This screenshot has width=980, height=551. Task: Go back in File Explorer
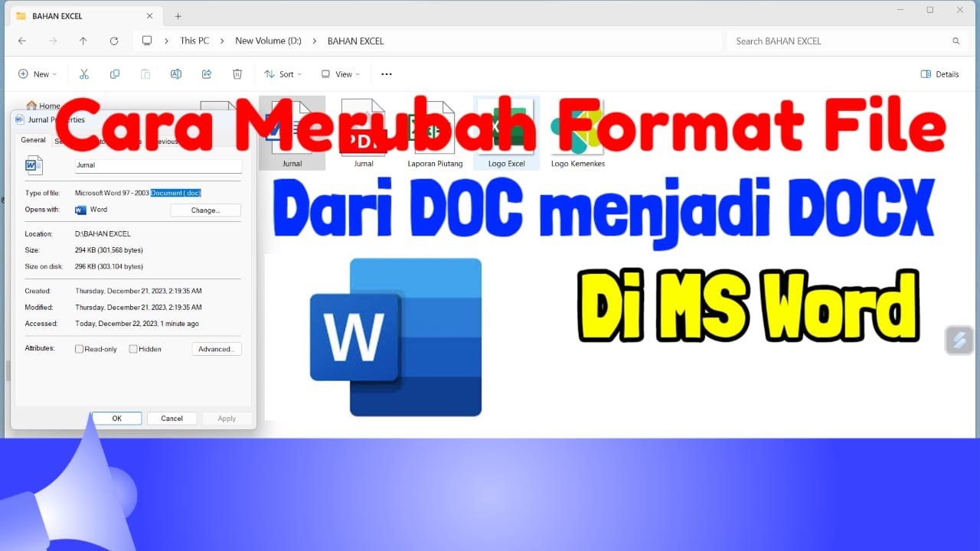[x=22, y=41]
